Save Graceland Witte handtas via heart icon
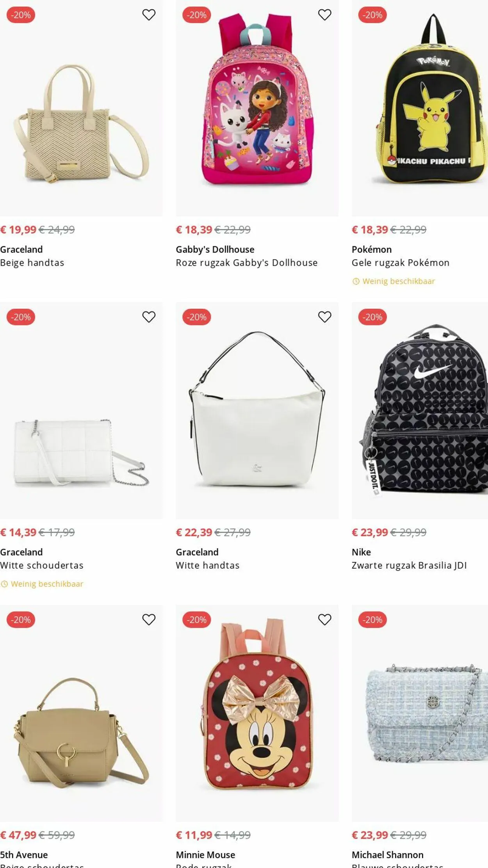Viewport: 488px width, 868px height. [324, 317]
